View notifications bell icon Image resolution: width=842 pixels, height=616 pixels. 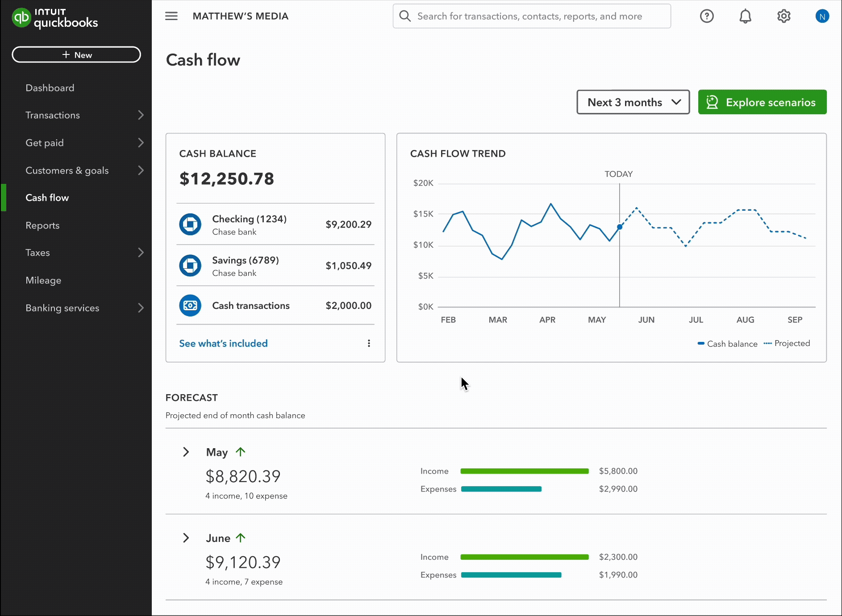click(x=745, y=16)
